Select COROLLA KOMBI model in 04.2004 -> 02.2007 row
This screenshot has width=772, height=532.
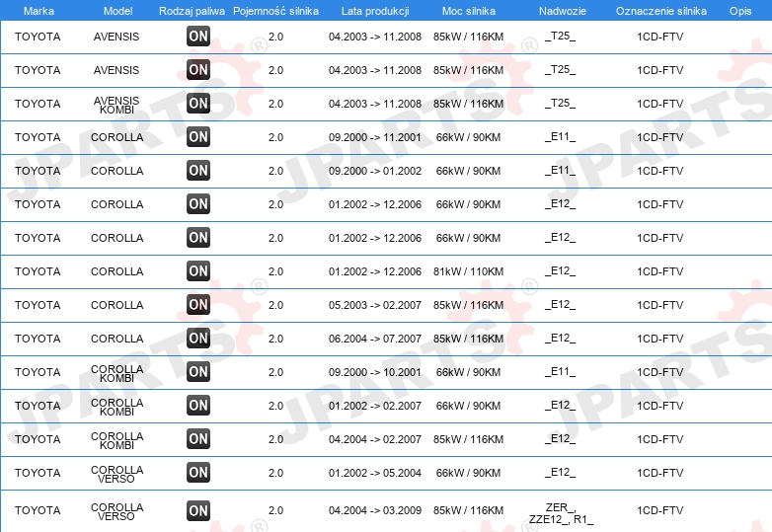tap(116, 440)
